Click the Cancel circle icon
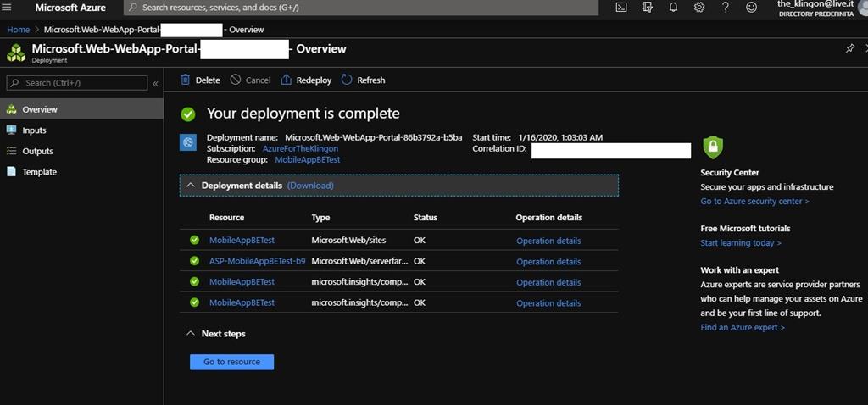 [x=236, y=80]
